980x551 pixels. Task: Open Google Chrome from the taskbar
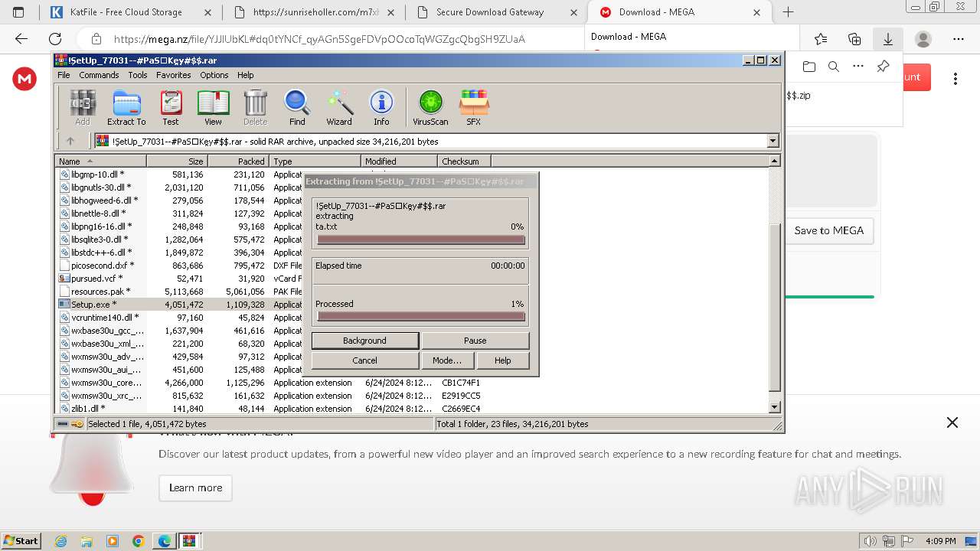[x=138, y=541]
